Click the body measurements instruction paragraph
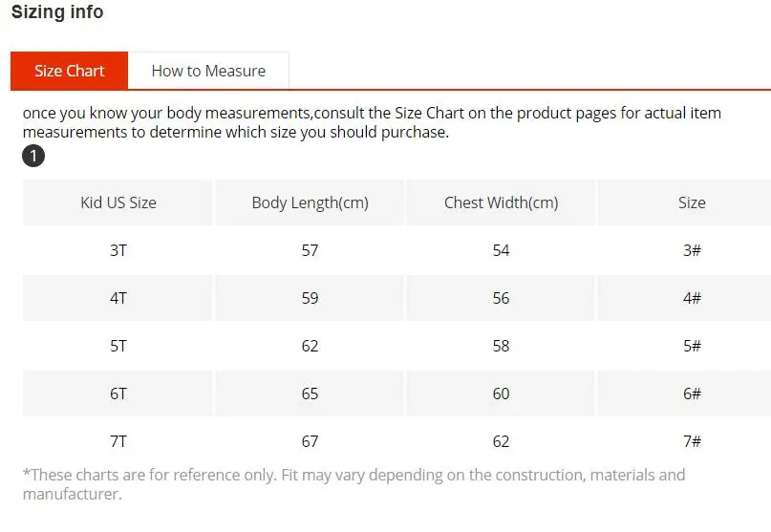This screenshot has height=532, width=771. pos(371,122)
